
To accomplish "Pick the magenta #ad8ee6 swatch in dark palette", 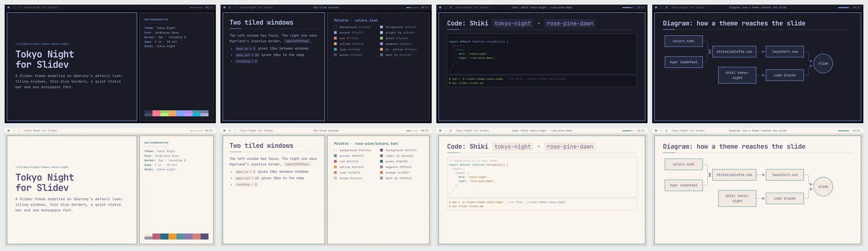I will click(x=381, y=44).
